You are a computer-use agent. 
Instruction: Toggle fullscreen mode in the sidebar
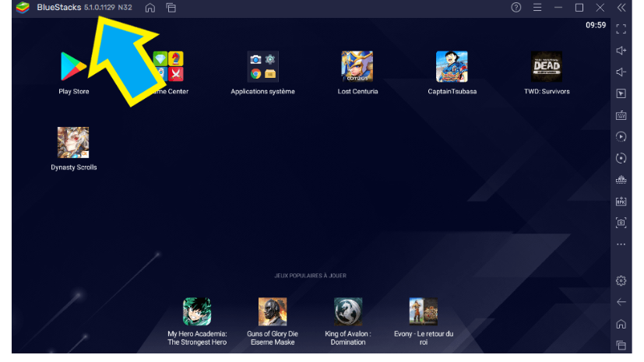click(621, 29)
